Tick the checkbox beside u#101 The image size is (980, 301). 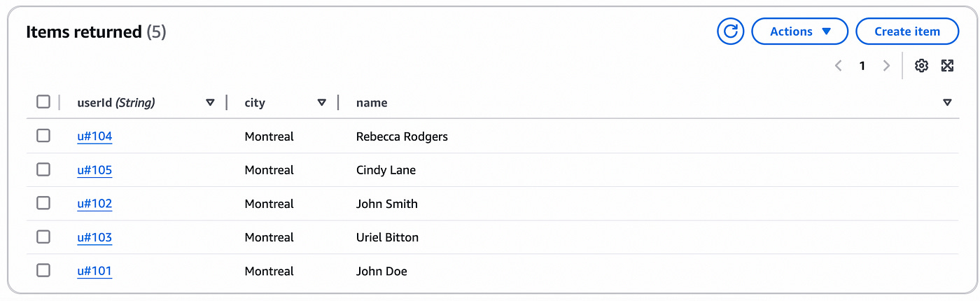pos(43,270)
